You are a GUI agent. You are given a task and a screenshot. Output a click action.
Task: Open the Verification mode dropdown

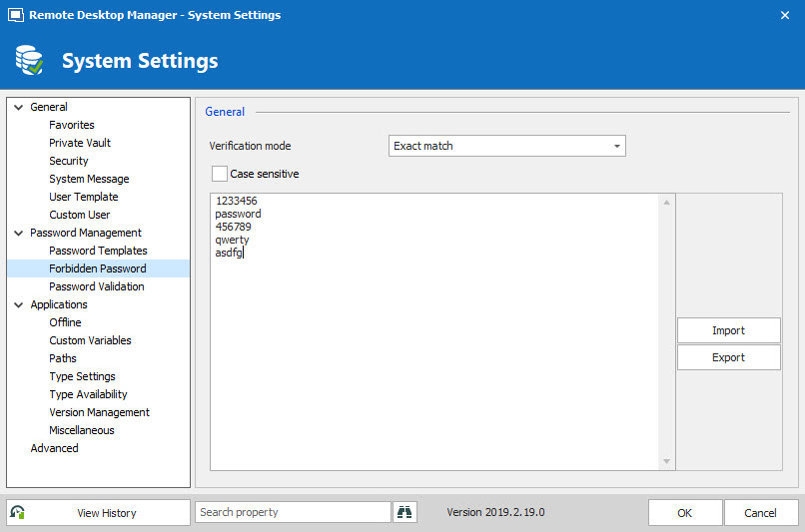click(x=507, y=146)
